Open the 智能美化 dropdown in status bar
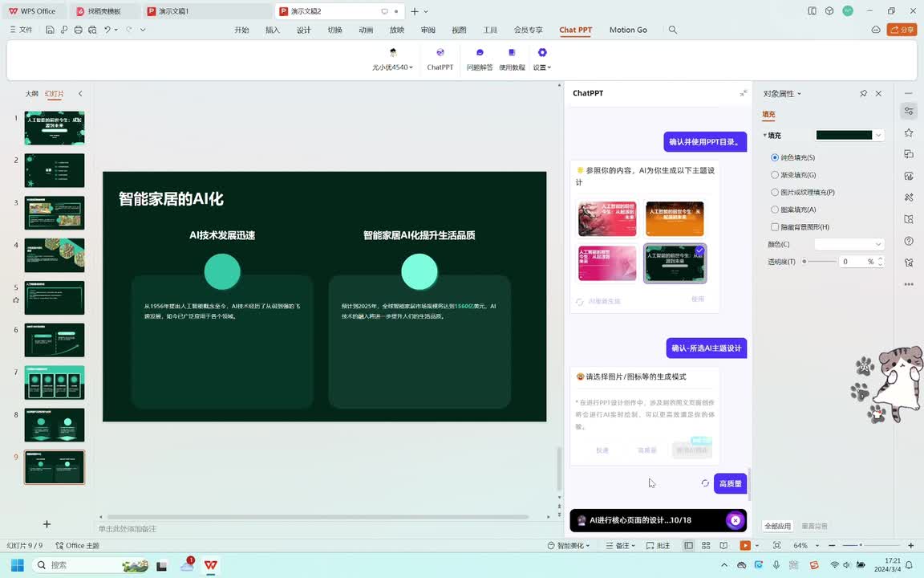The width and height of the screenshot is (924, 578). [568, 546]
